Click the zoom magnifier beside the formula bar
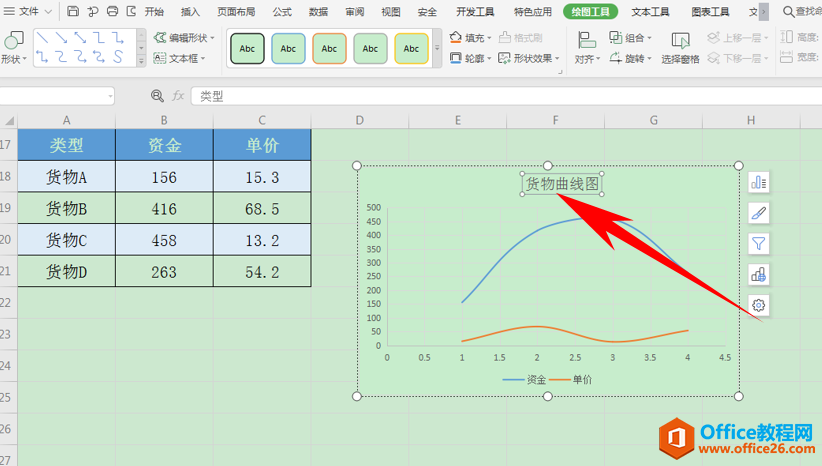This screenshot has height=466, width=822. coord(157,96)
